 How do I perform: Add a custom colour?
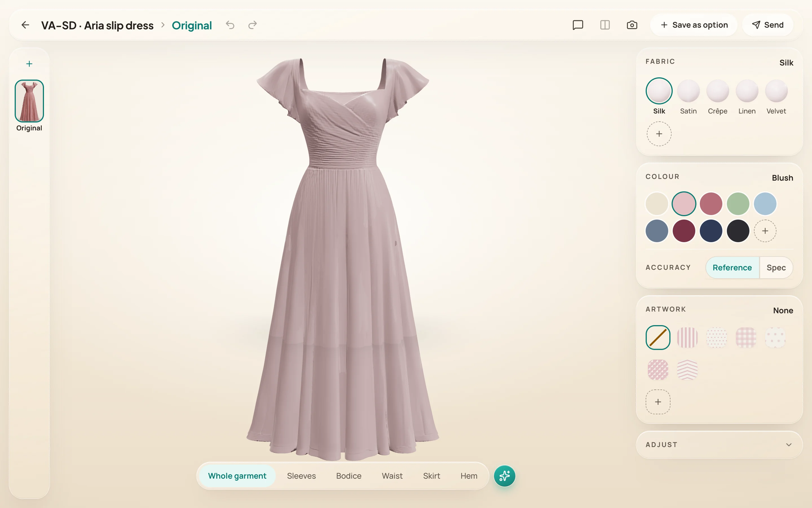(x=765, y=231)
